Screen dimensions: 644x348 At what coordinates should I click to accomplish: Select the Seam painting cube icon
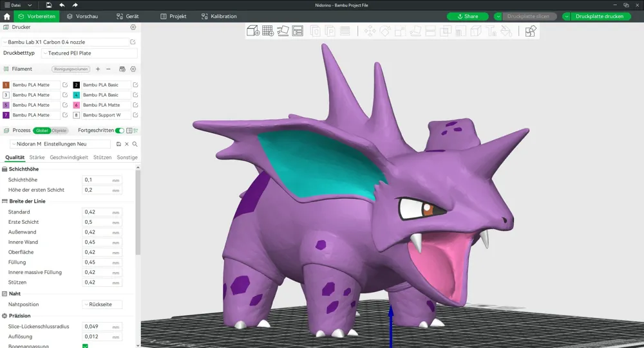(x=476, y=31)
